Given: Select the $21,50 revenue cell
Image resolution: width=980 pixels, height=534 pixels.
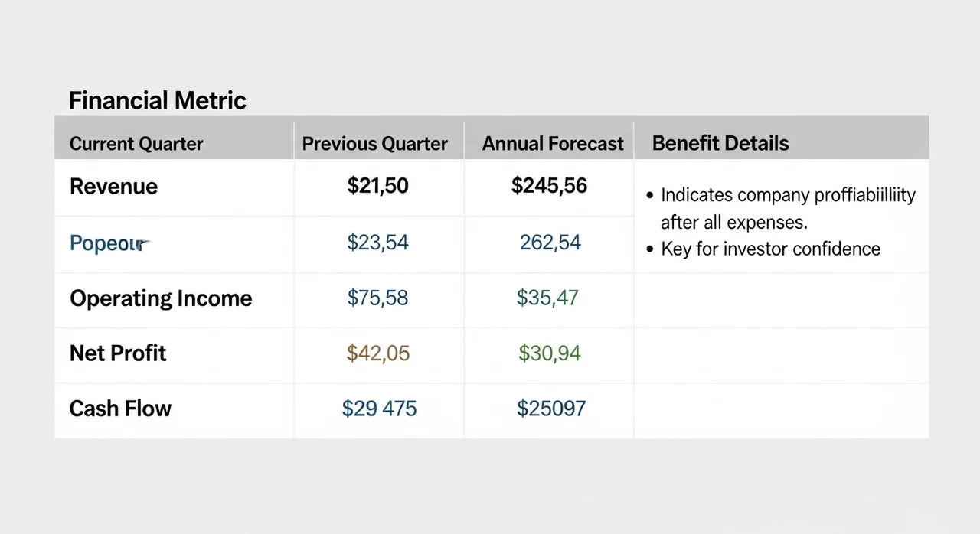Looking at the screenshot, I should coord(377,187).
